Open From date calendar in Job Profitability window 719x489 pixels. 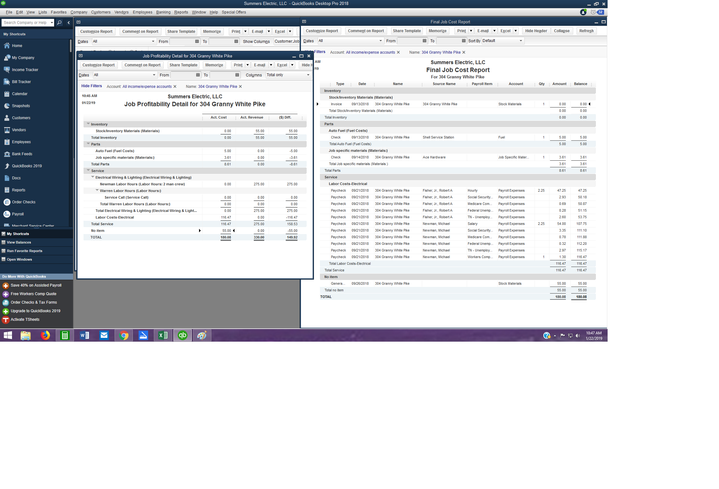[198, 75]
